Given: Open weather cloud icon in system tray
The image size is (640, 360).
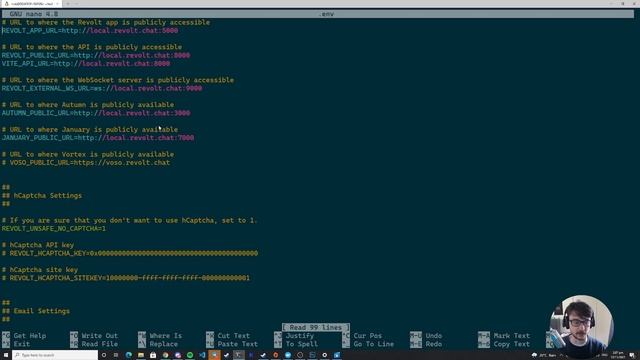Looking at the screenshot, I should 534,355.
